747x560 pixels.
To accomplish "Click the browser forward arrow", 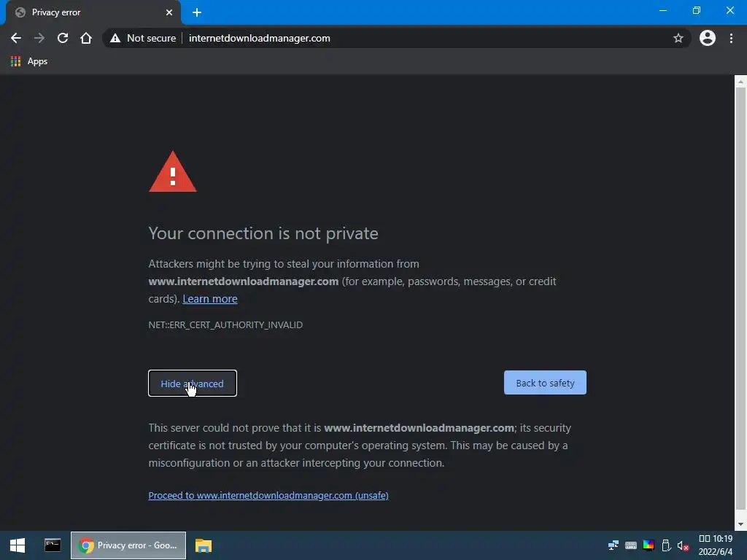I will point(39,38).
